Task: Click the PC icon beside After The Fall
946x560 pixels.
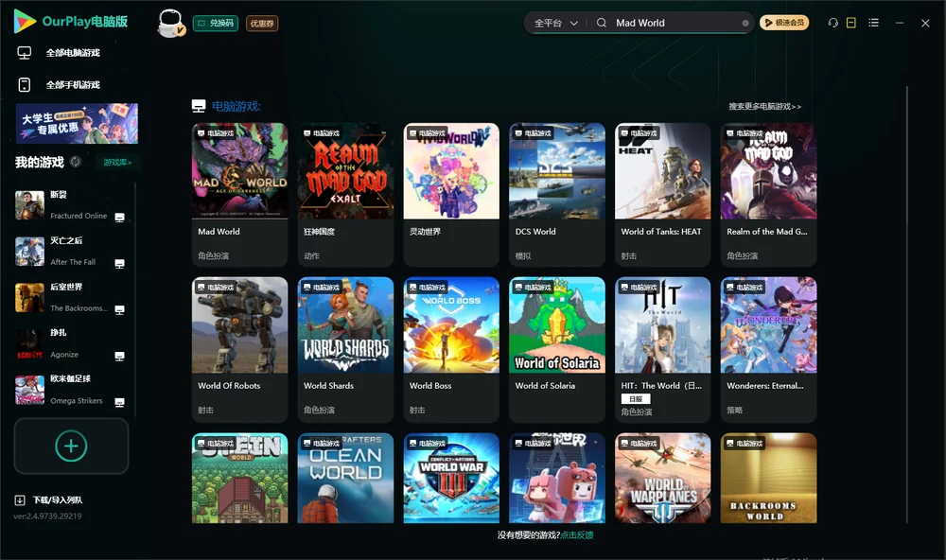Action: tap(119, 264)
